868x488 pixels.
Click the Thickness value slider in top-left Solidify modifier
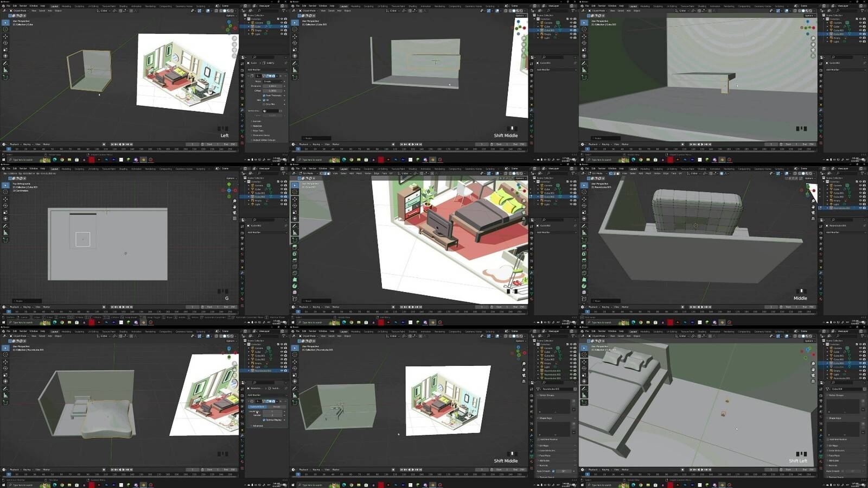[x=272, y=86]
